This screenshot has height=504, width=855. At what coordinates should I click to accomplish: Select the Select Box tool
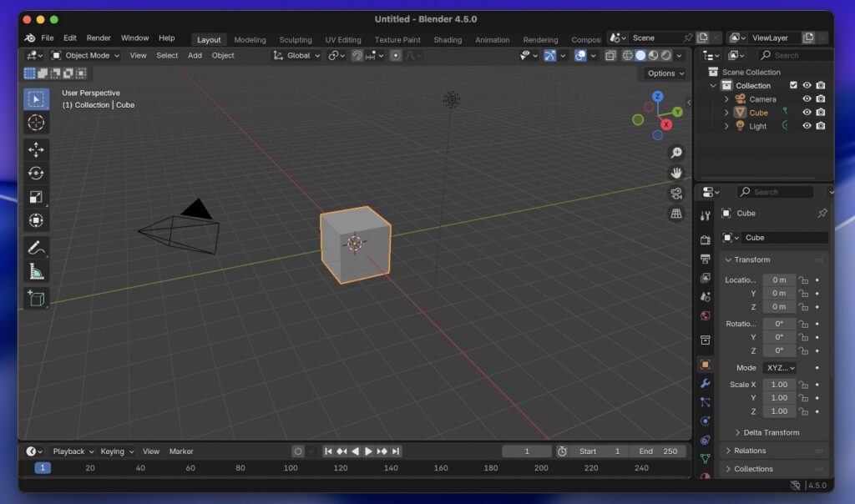click(36, 99)
